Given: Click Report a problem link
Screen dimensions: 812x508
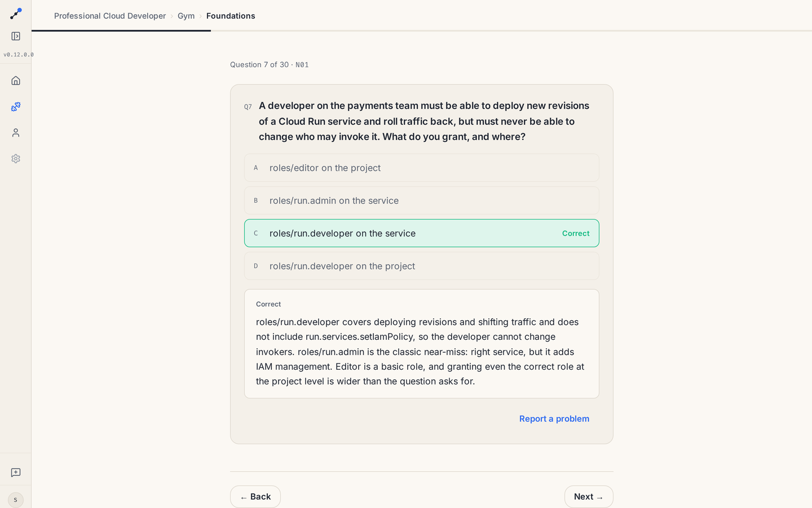Looking at the screenshot, I should (x=554, y=419).
